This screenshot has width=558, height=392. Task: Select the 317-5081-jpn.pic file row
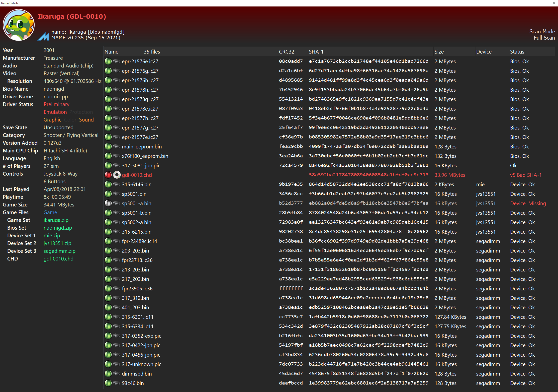point(141,166)
